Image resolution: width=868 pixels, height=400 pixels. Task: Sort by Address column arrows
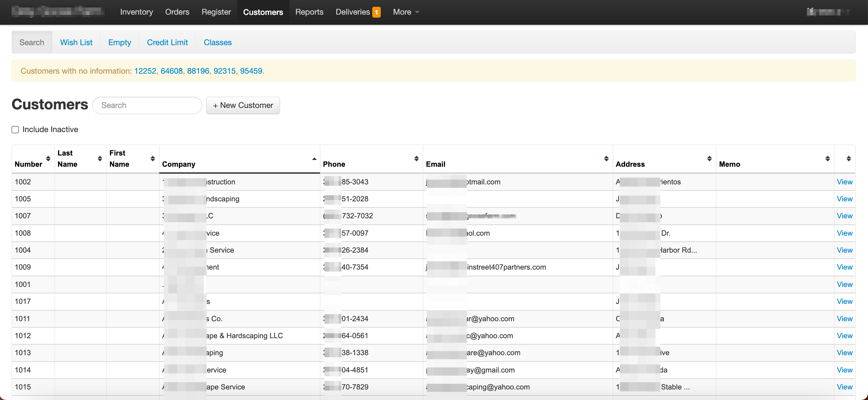(709, 159)
